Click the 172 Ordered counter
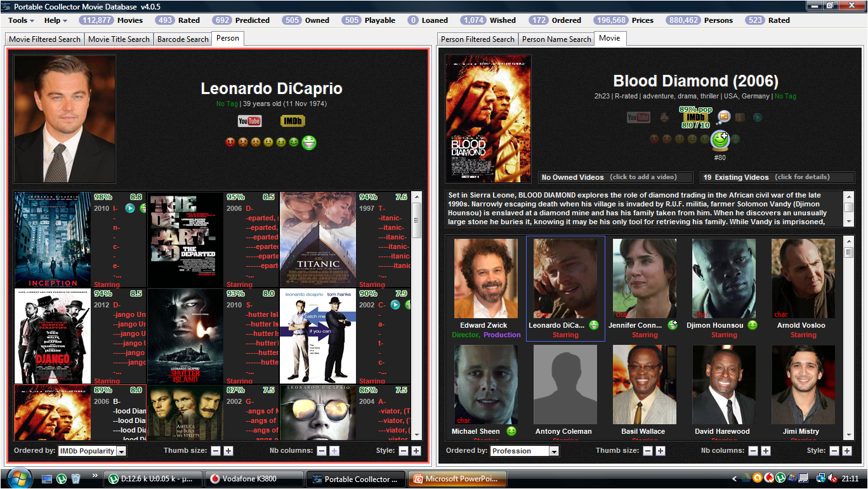868x489 pixels. (x=555, y=20)
